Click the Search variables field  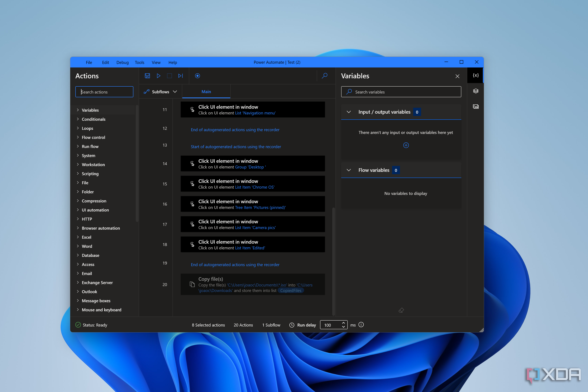[401, 92]
